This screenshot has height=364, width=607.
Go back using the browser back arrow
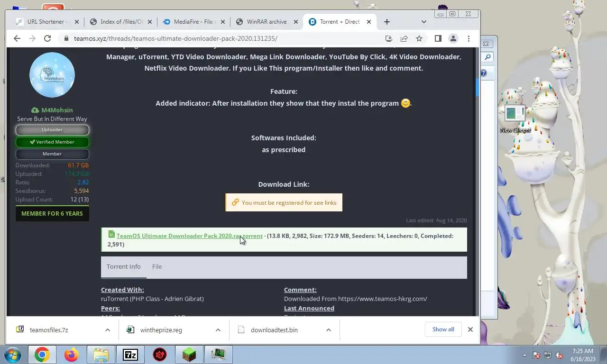coord(17,38)
